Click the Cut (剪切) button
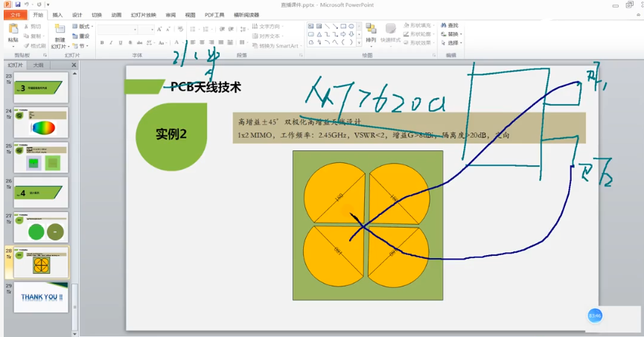The height and width of the screenshot is (337, 644). click(x=32, y=26)
